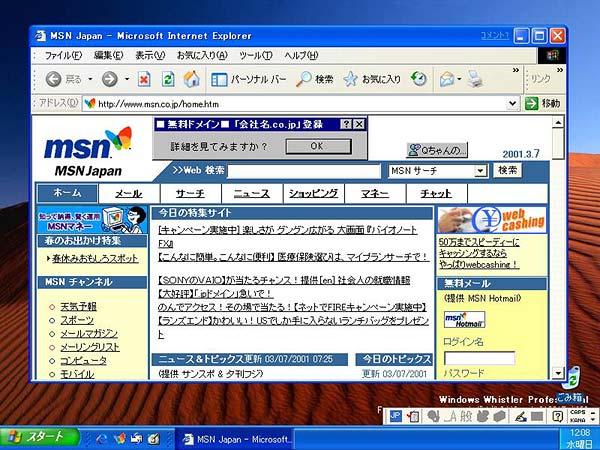Stop page loading with the red X icon

pos(144,79)
